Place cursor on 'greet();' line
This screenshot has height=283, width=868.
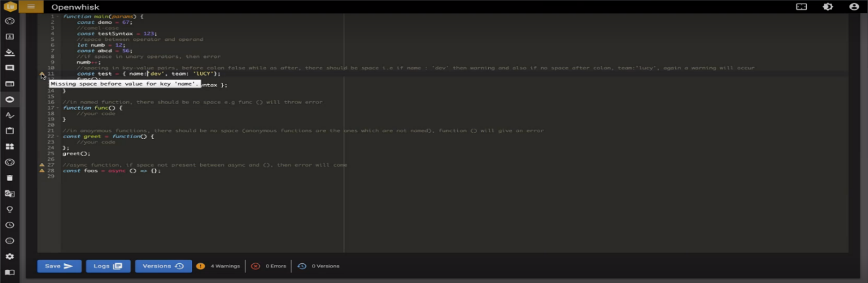(77, 153)
